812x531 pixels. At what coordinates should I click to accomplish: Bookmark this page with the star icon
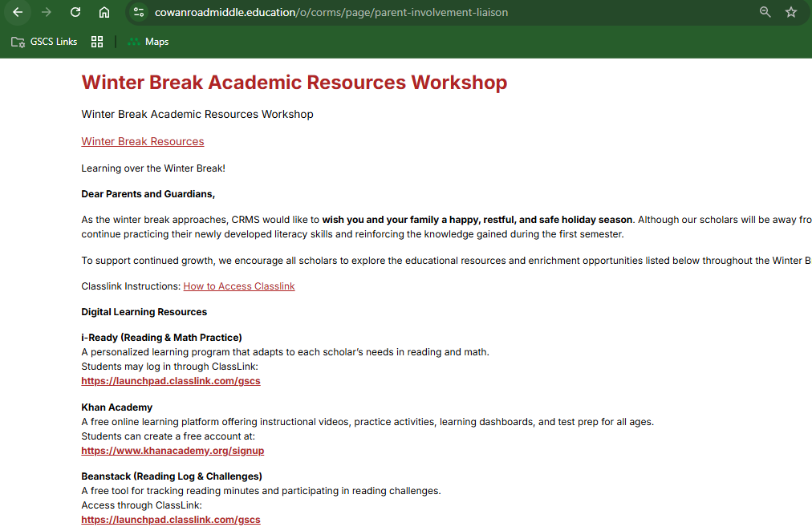point(791,12)
